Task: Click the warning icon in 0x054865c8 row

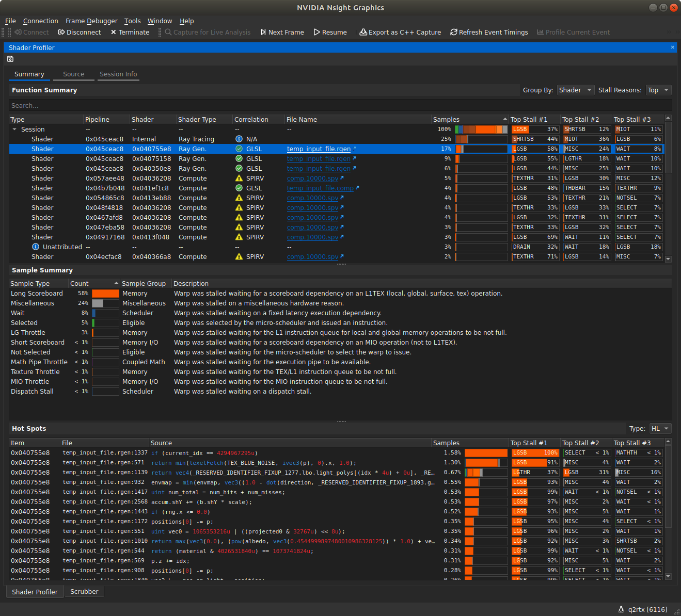Action: (x=239, y=198)
